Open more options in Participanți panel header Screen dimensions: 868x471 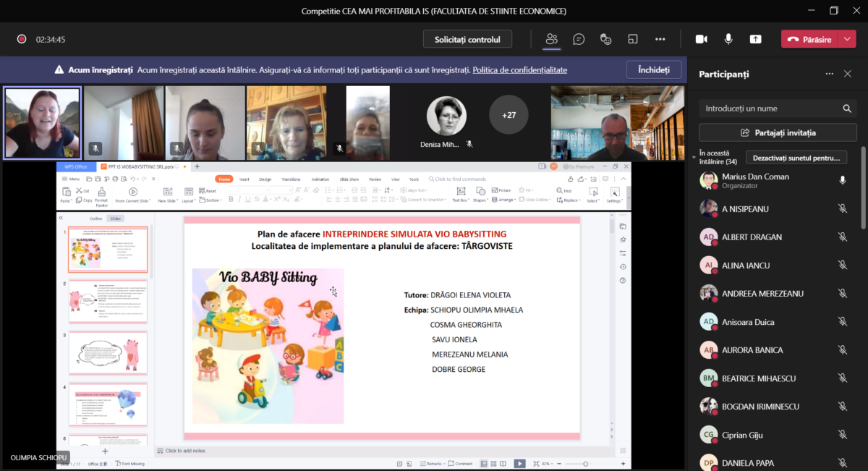point(830,74)
